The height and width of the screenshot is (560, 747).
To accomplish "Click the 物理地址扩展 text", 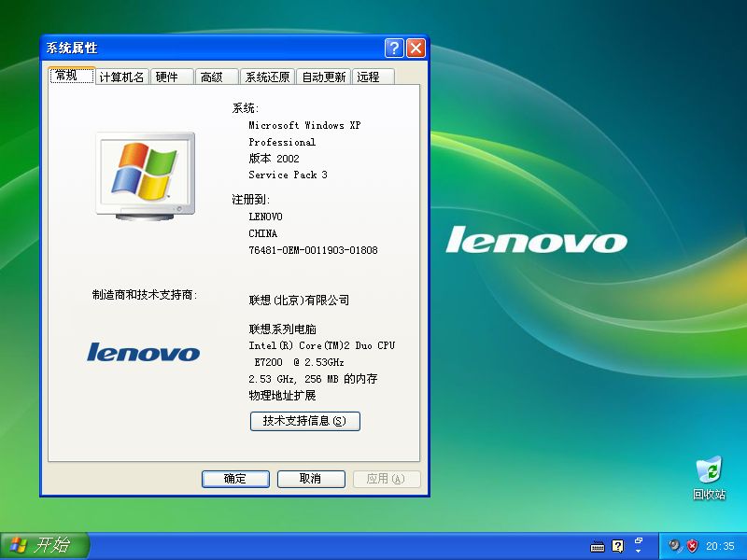I will (x=282, y=395).
